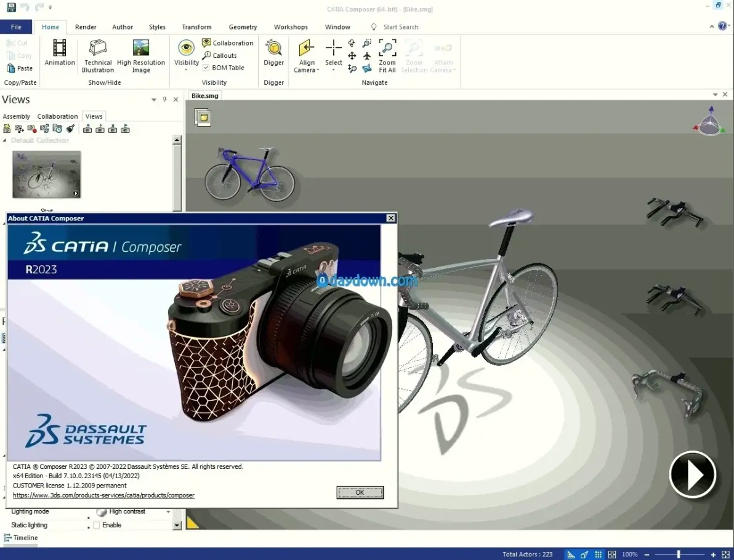Viewport: 734px width, 560px height.
Task: Open the 3ds.com composer product link
Action: [103, 495]
